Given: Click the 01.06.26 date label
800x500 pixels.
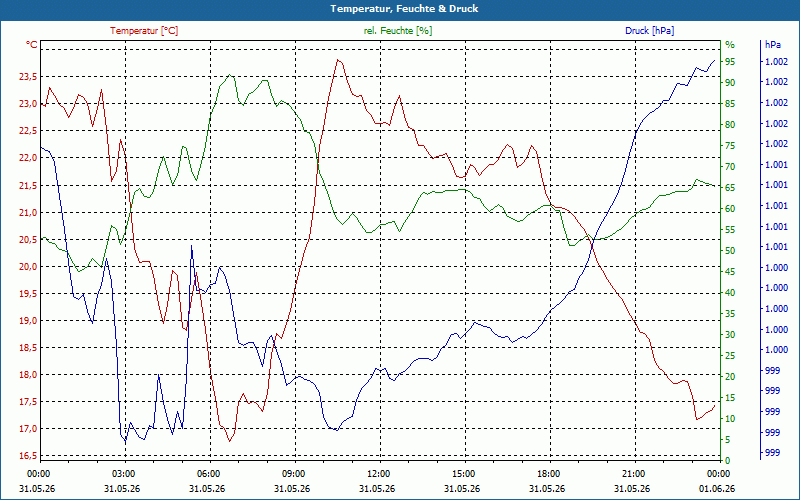Looking at the screenshot, I should [x=717, y=489].
